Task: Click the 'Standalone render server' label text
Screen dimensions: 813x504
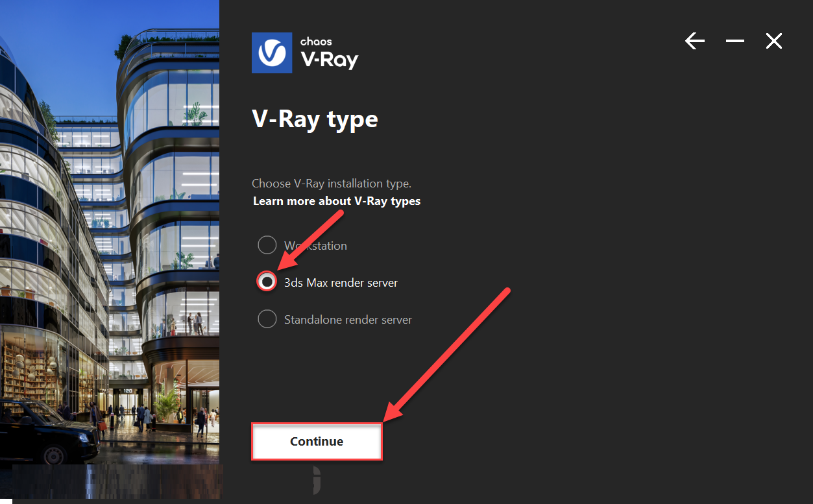Action: coord(348,320)
